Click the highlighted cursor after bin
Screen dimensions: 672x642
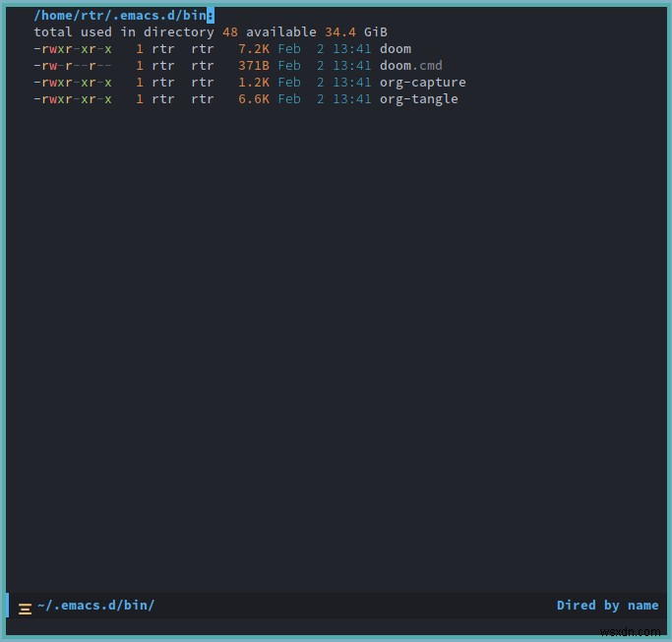211,16
